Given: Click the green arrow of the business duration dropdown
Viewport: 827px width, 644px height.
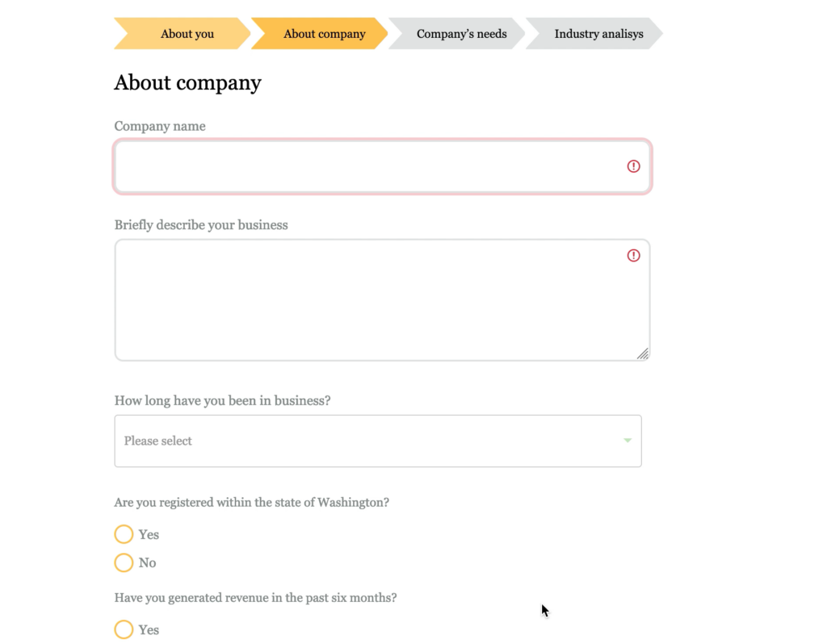Looking at the screenshot, I should pos(628,441).
